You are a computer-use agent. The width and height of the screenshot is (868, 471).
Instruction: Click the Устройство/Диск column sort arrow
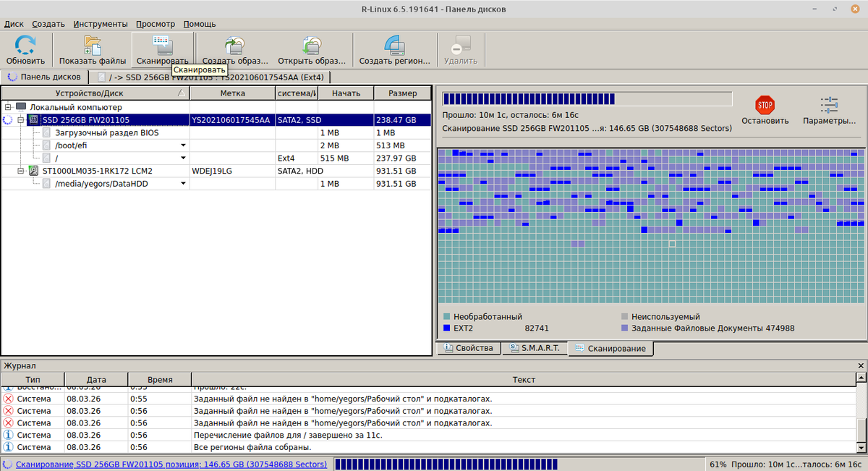tap(182, 93)
